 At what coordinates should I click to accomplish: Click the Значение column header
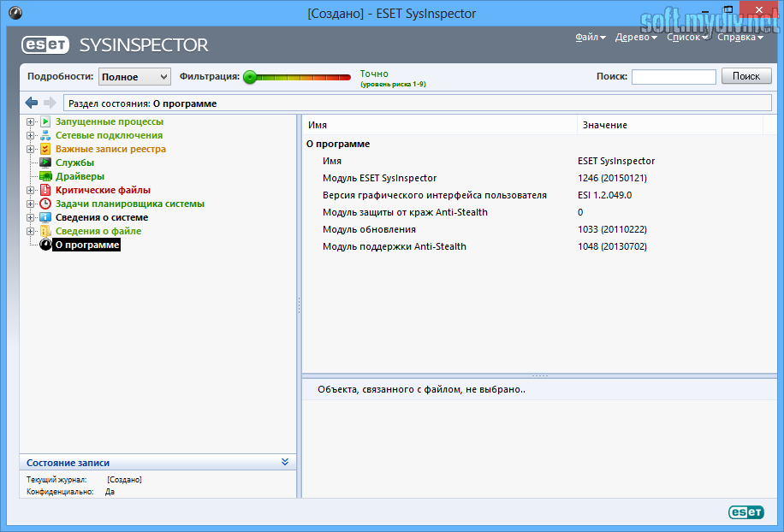pos(670,125)
